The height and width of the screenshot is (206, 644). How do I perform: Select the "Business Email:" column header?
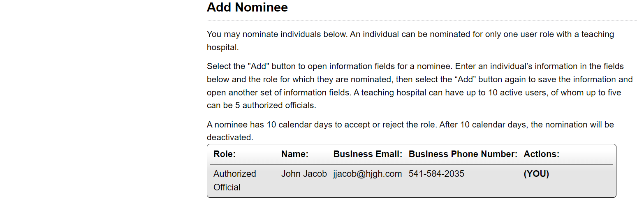[368, 154]
